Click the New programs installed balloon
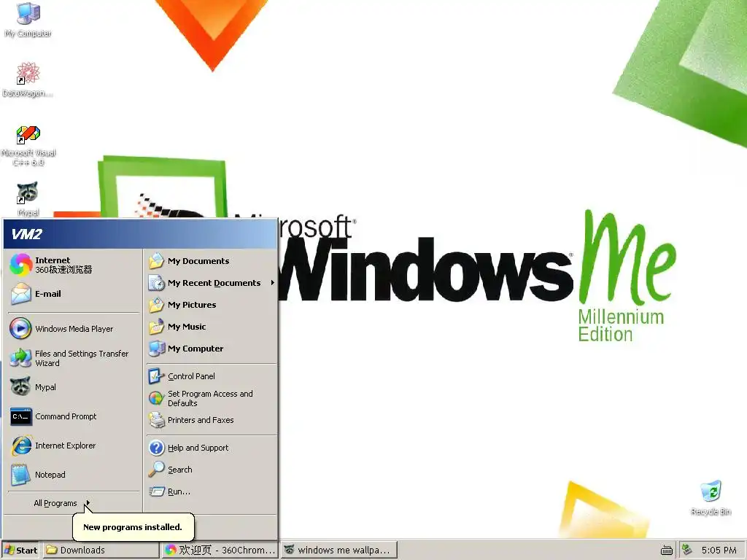Image resolution: width=747 pixels, height=560 pixels. pyautogui.click(x=133, y=526)
